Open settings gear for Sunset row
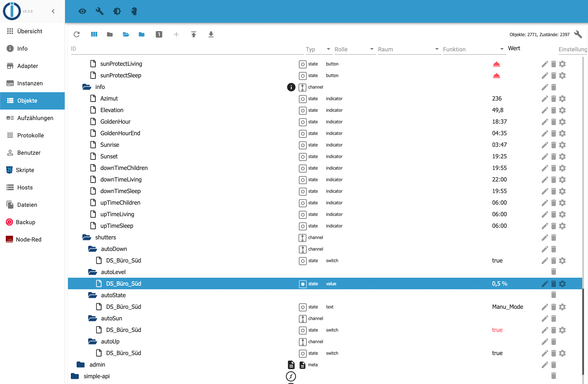The height and width of the screenshot is (384, 588). 562,157
